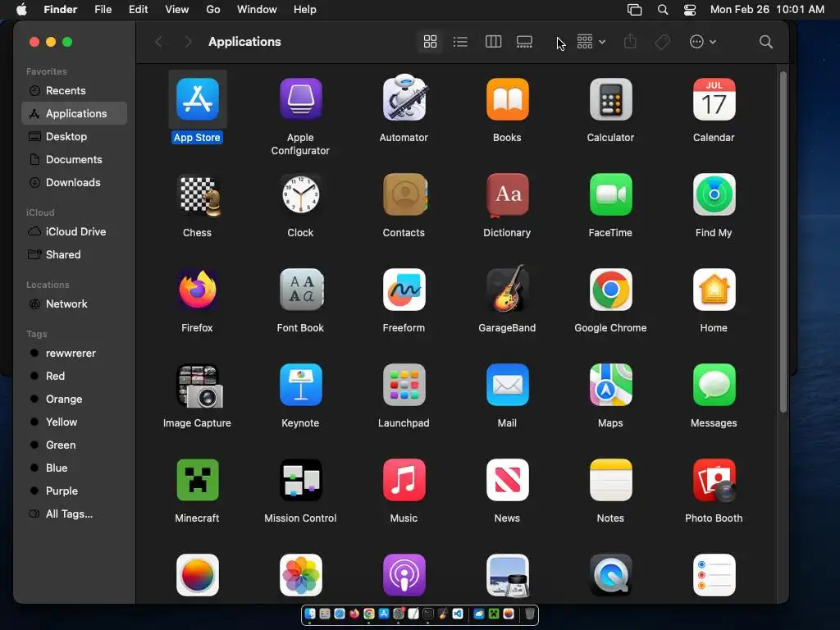The height and width of the screenshot is (630, 840).
Task: Open Network in the sidebar
Action: click(x=75, y=304)
